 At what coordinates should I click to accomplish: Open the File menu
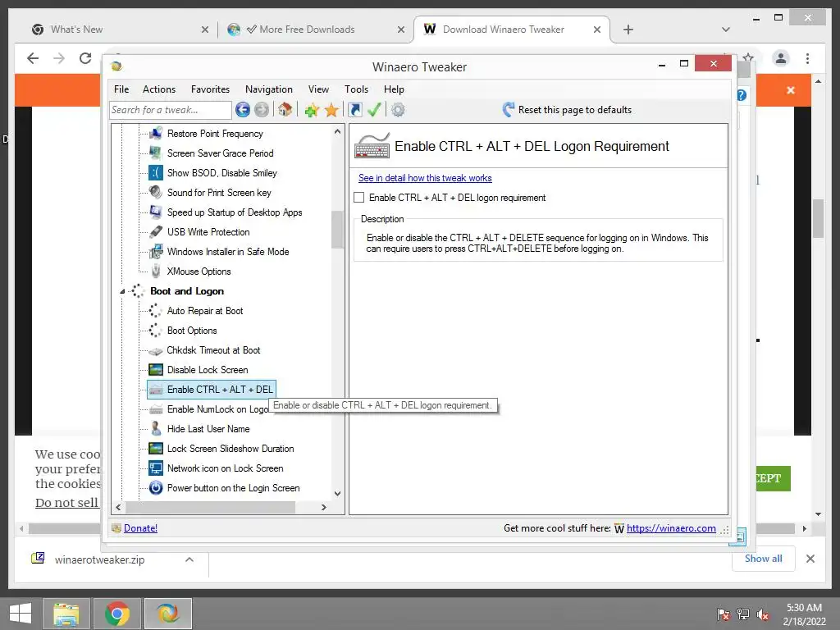click(x=121, y=89)
